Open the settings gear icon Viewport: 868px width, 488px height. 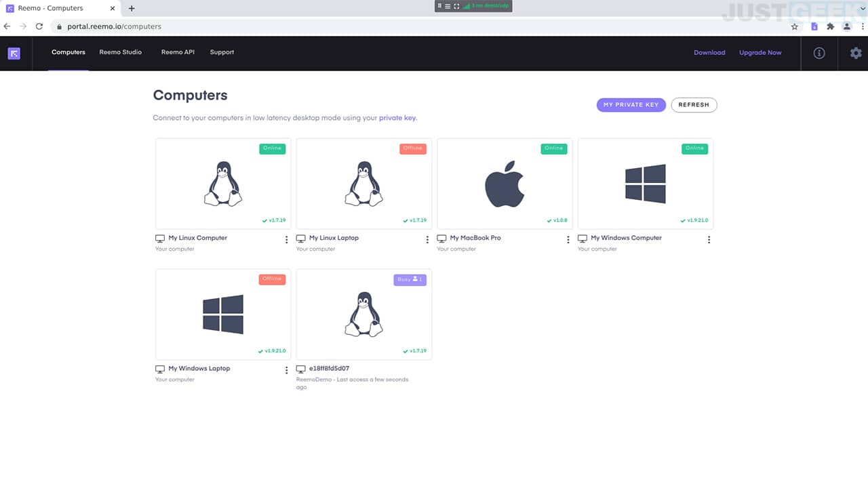click(856, 53)
